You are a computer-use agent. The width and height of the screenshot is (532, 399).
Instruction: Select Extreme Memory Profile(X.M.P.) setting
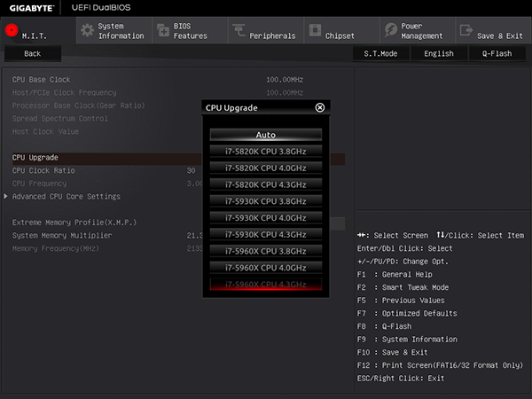click(74, 223)
